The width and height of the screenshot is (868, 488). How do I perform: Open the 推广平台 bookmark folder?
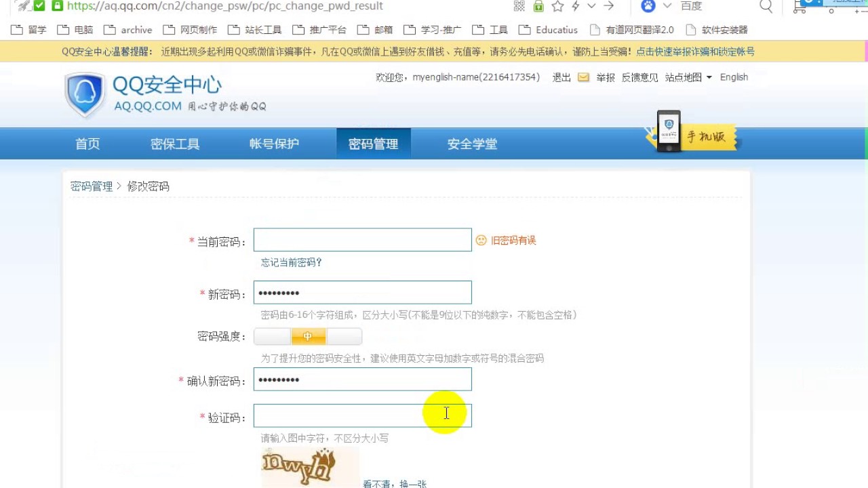click(319, 30)
